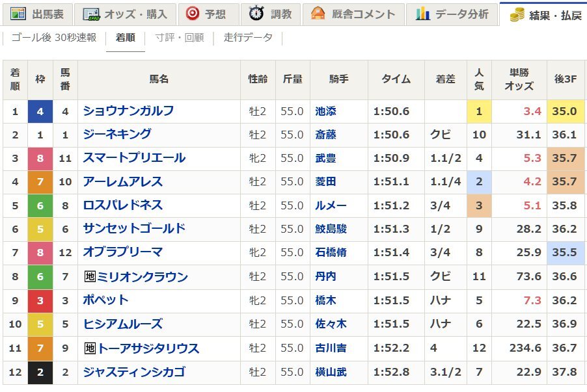This screenshot has width=587, height=392.
Task: Click the 厩舎コメント stable icon
Action: pyautogui.click(x=318, y=14)
